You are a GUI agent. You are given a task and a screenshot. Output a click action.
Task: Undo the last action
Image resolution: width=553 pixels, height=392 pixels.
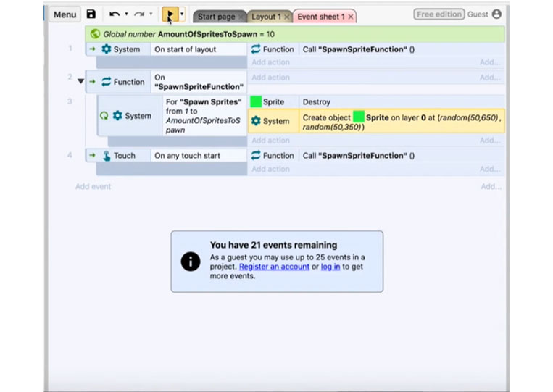coord(115,14)
